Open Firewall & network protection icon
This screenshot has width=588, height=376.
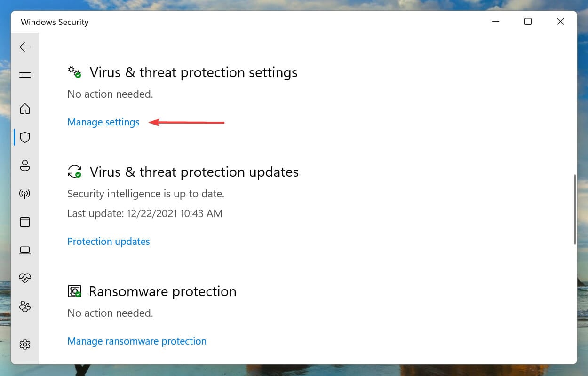pyautogui.click(x=25, y=194)
